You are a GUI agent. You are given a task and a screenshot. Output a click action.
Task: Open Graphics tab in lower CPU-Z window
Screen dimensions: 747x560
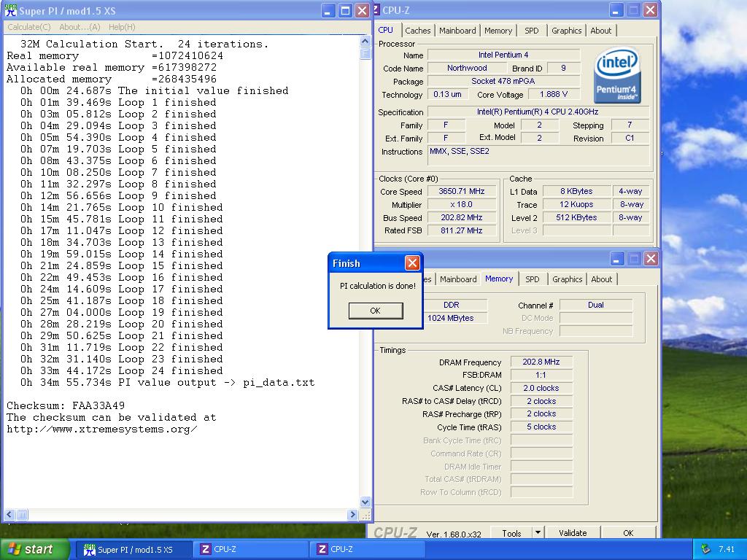click(x=567, y=279)
